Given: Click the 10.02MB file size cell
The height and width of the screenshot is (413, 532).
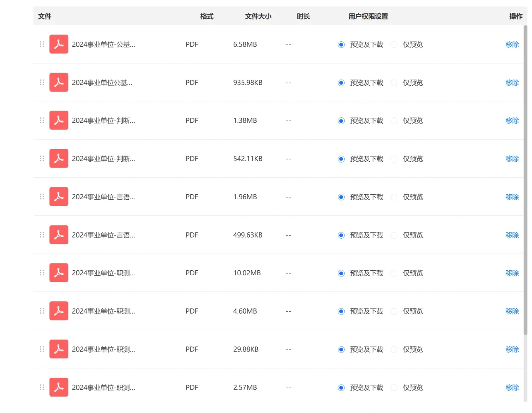Looking at the screenshot, I should (x=247, y=273).
